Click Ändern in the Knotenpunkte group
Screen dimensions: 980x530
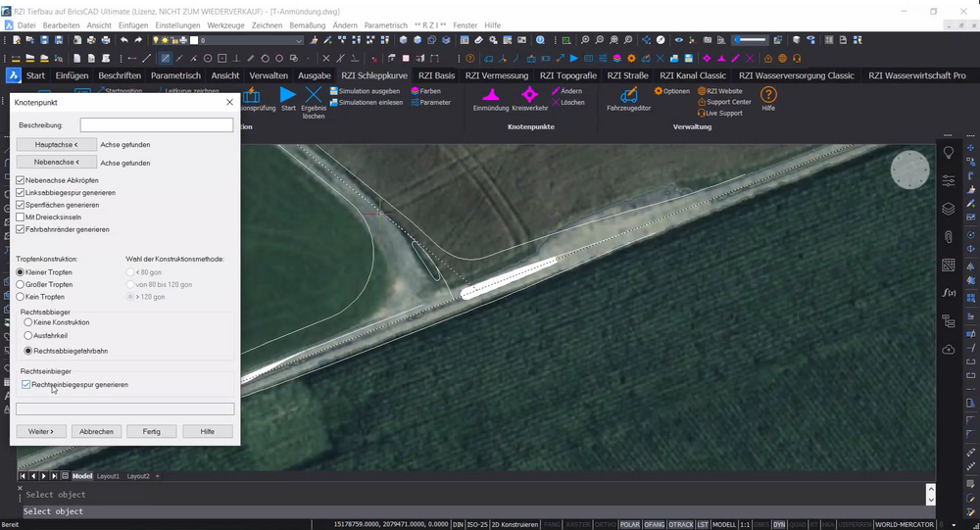[566, 91]
